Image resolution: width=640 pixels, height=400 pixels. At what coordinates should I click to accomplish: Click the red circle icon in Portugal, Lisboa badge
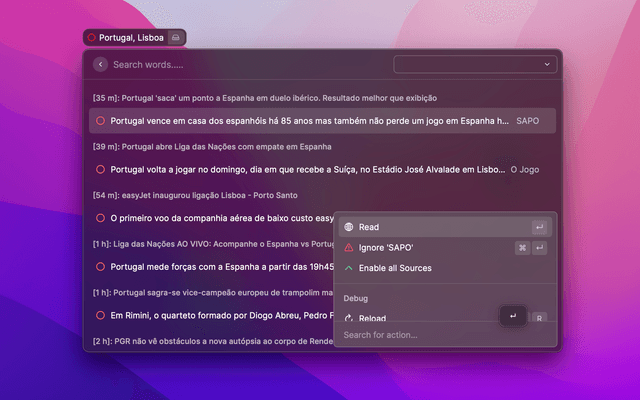(x=91, y=37)
